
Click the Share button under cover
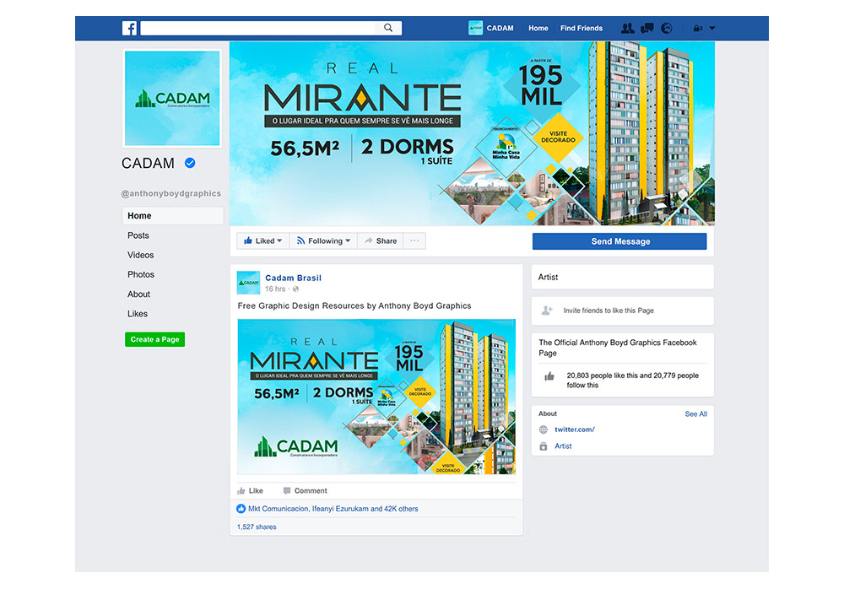click(x=381, y=241)
